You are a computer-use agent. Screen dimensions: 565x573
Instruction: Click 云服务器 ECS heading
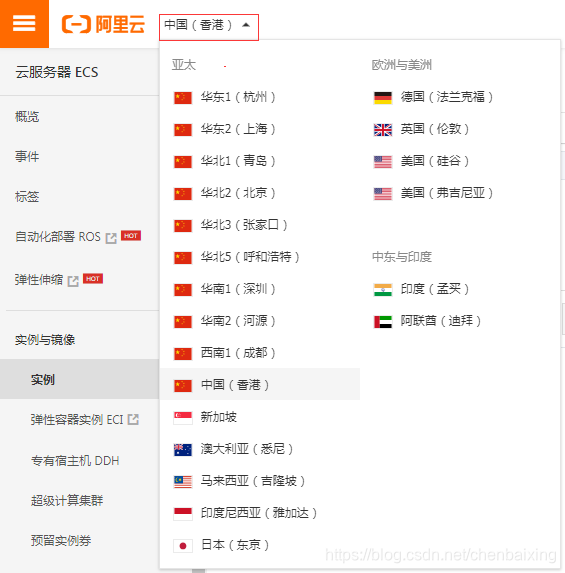tap(57, 72)
